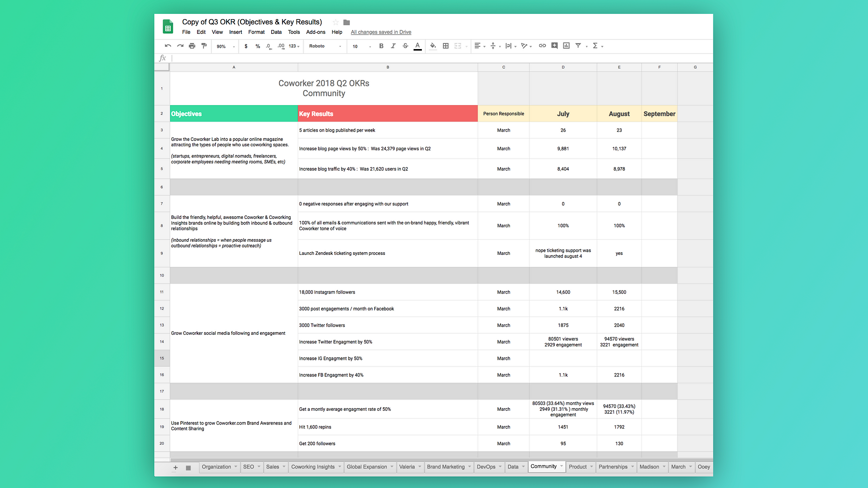Click All changes saved in Drive link
This screenshot has height=488, width=868.
(381, 32)
